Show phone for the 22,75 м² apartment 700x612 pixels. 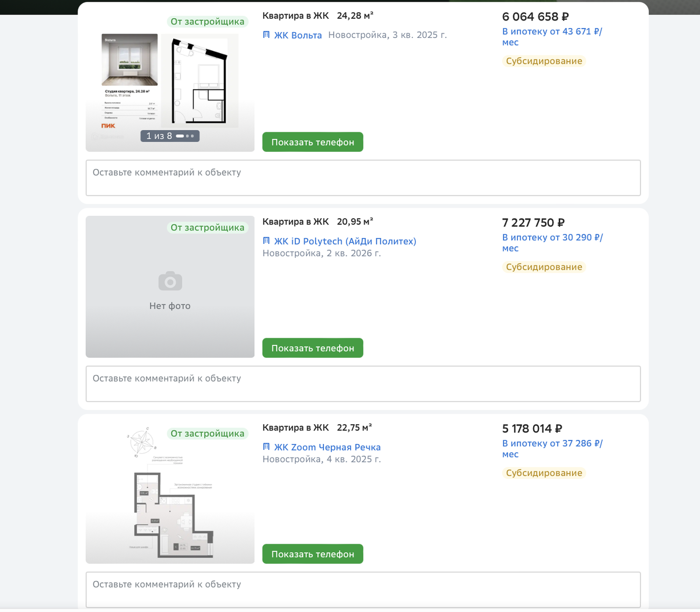(x=313, y=554)
